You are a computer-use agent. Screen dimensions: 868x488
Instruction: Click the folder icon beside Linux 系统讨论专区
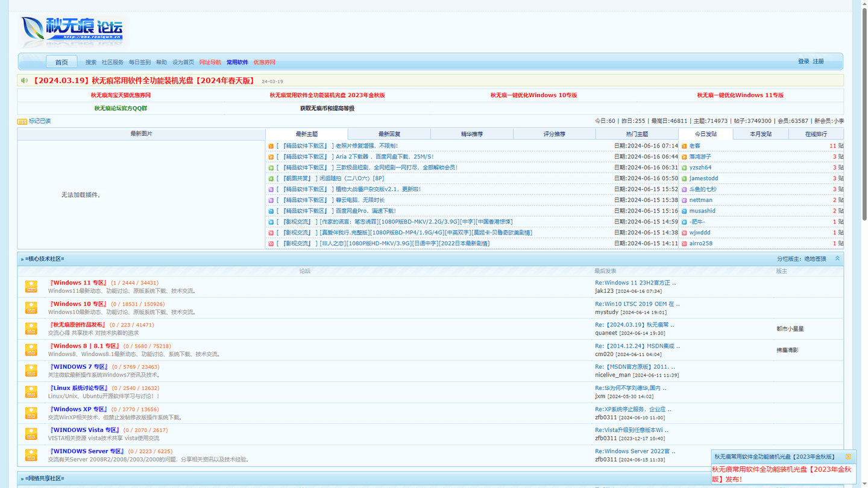[31, 392]
